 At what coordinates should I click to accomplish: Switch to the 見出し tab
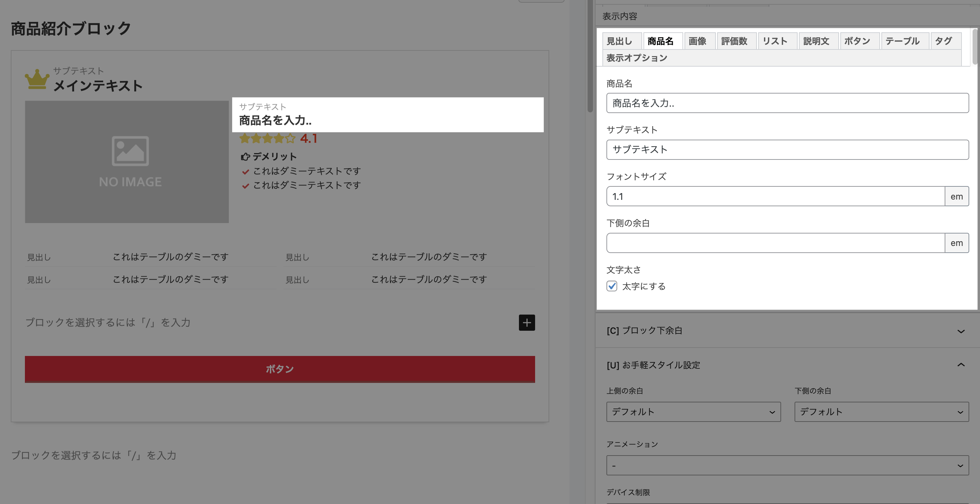(x=622, y=41)
